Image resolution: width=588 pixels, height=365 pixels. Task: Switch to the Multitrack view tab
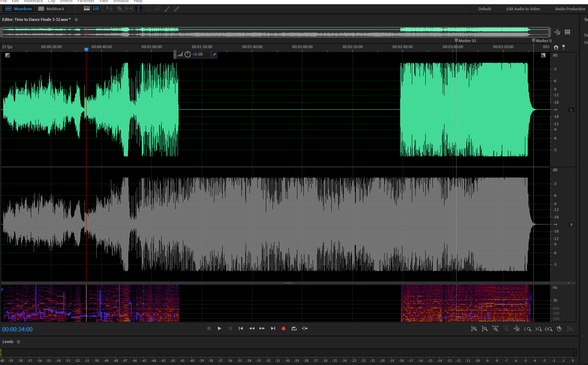[x=51, y=8]
